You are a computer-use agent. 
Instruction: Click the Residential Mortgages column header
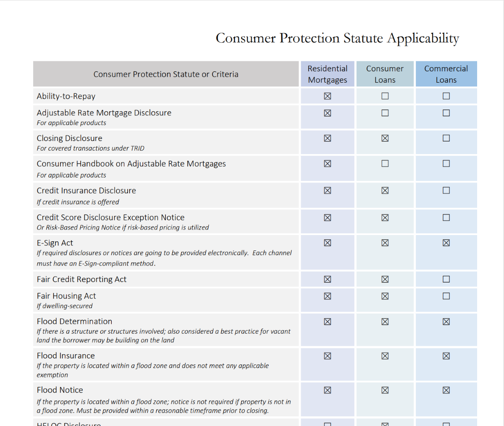[328, 74]
